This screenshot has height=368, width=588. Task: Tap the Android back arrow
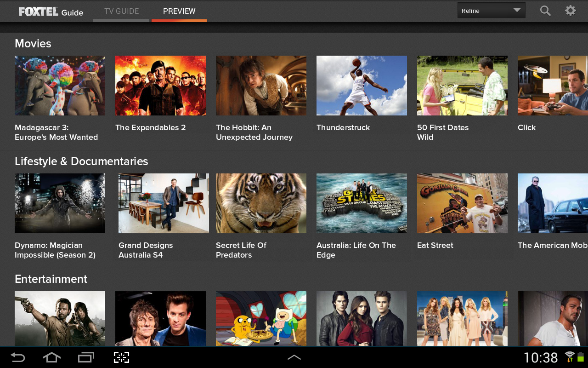click(18, 357)
